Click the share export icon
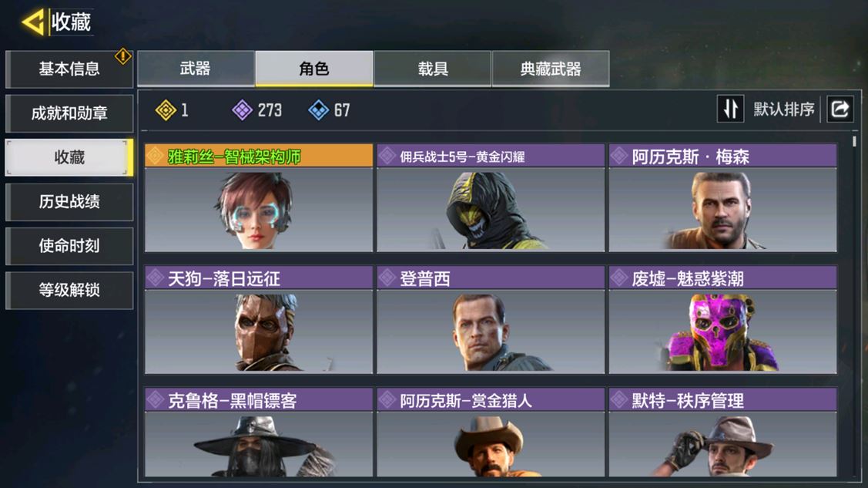This screenshot has width=868, height=488. 840,109
